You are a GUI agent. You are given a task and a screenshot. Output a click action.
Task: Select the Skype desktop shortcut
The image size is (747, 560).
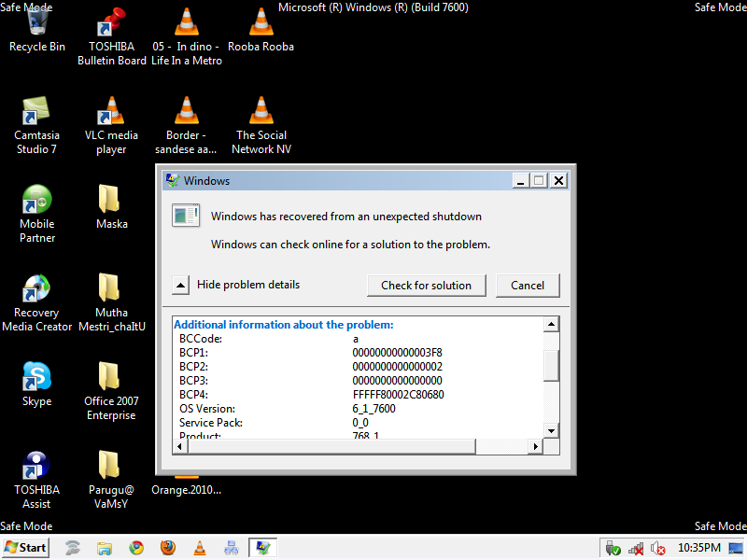[x=36, y=385]
